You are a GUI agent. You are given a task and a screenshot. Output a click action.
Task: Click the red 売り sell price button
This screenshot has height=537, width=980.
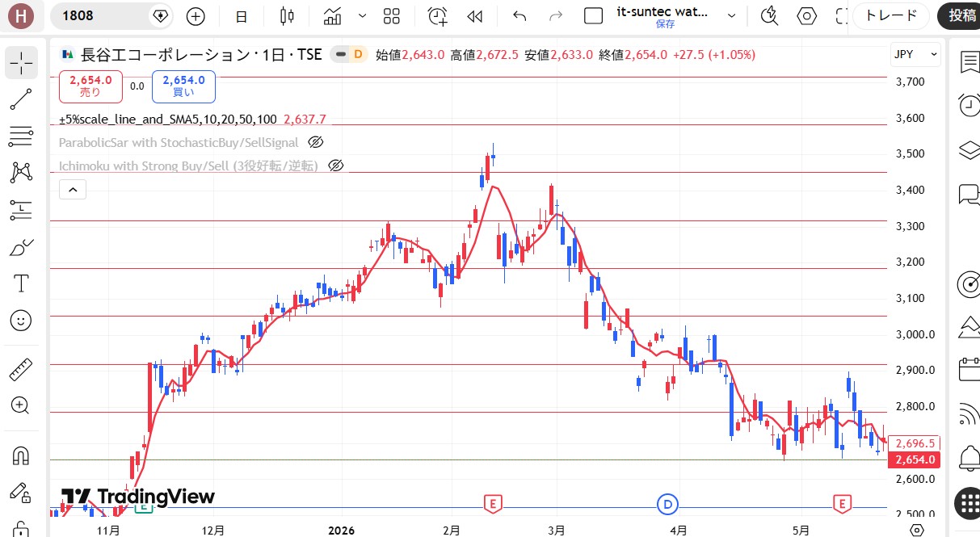pos(90,86)
